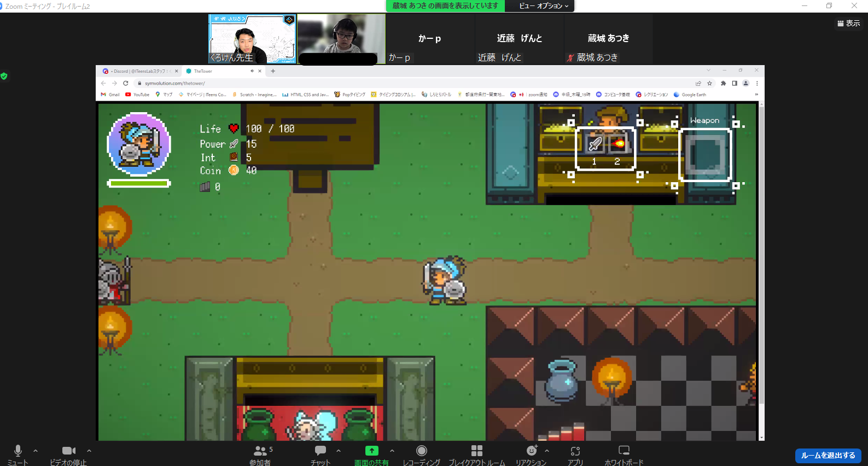Open the Popタイピング bookmark
This screenshot has width=868, height=466.
349,95
